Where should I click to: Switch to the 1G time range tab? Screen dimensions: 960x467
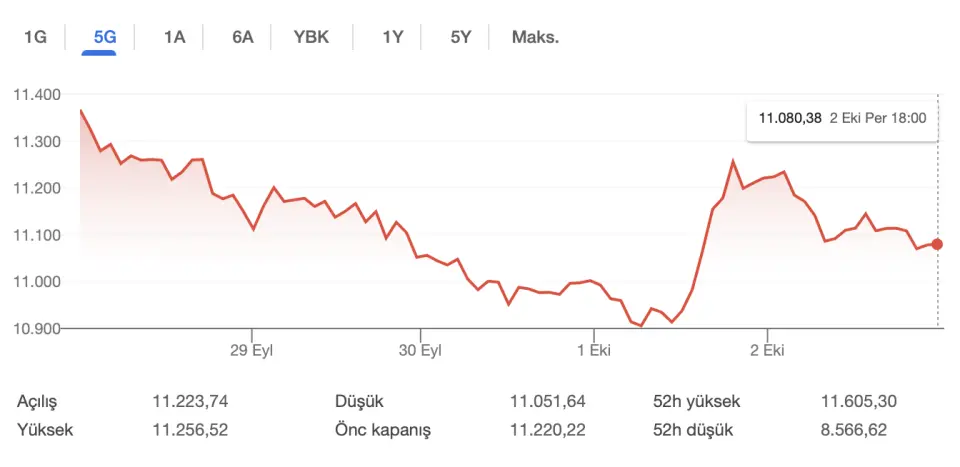tap(35, 38)
